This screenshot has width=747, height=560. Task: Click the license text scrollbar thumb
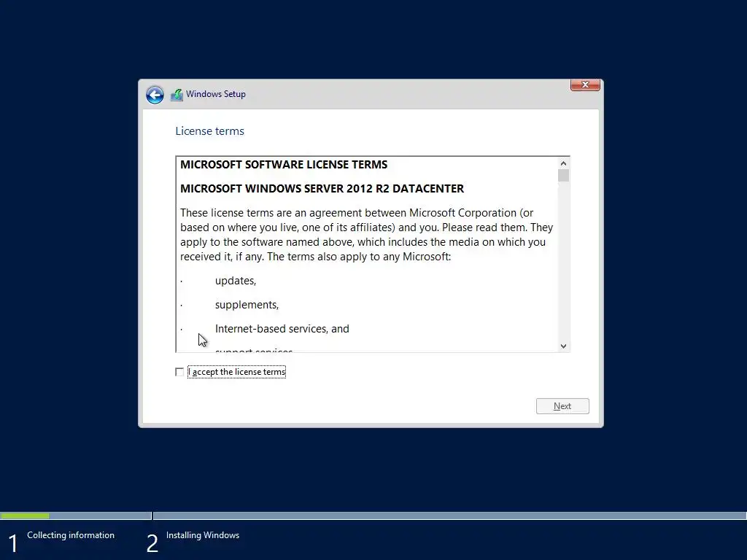click(564, 176)
